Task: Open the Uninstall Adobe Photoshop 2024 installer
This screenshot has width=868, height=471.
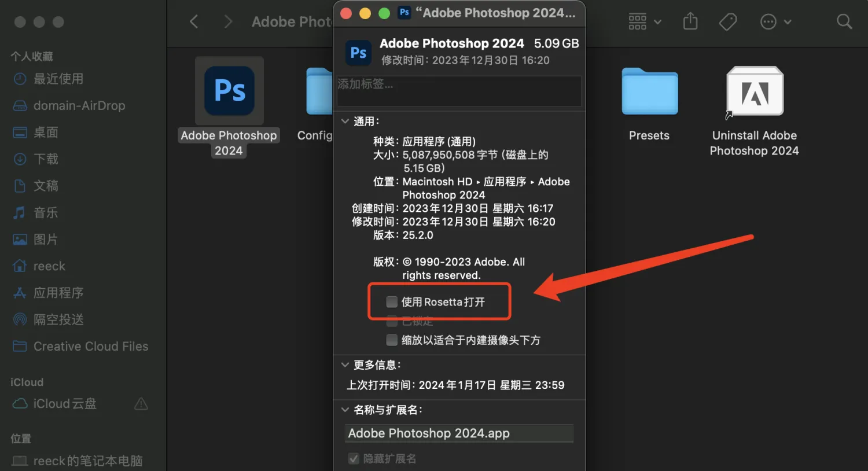Action: pyautogui.click(x=755, y=91)
